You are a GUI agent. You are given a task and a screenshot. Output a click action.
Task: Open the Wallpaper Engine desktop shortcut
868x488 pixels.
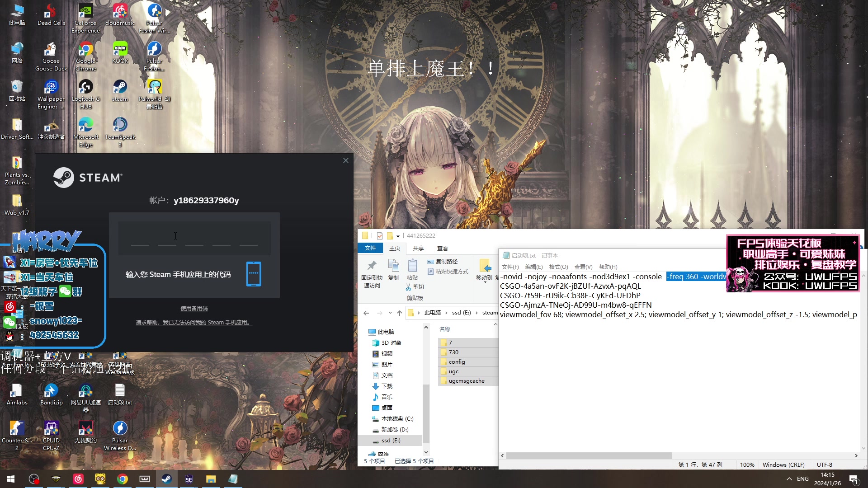pyautogui.click(x=51, y=94)
